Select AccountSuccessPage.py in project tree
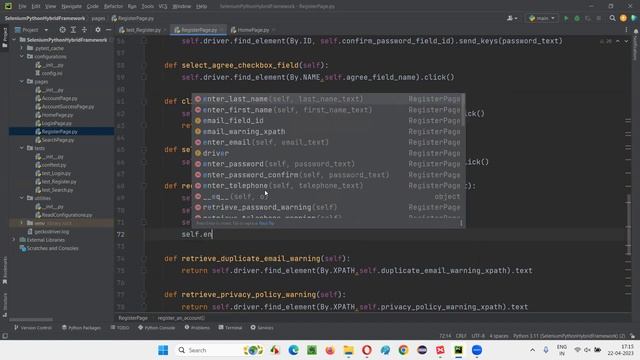 coord(67,107)
